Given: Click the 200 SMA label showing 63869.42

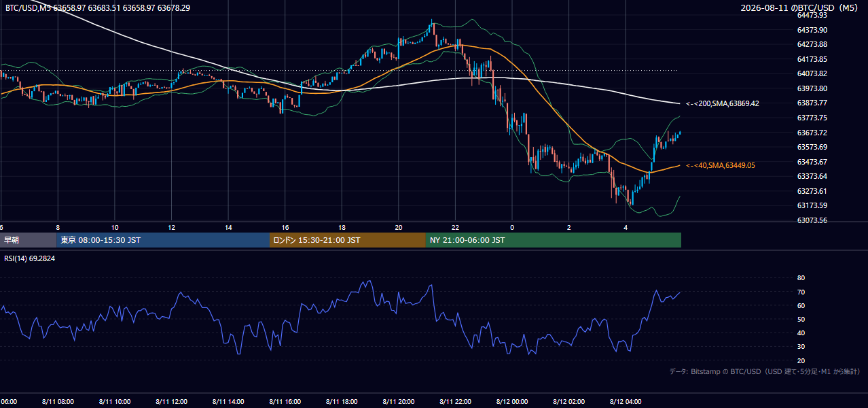Looking at the screenshot, I should coord(722,103).
